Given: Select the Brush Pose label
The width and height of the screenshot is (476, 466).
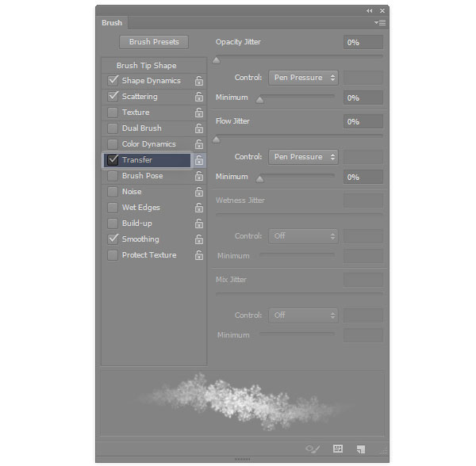Looking at the screenshot, I should point(142,176).
